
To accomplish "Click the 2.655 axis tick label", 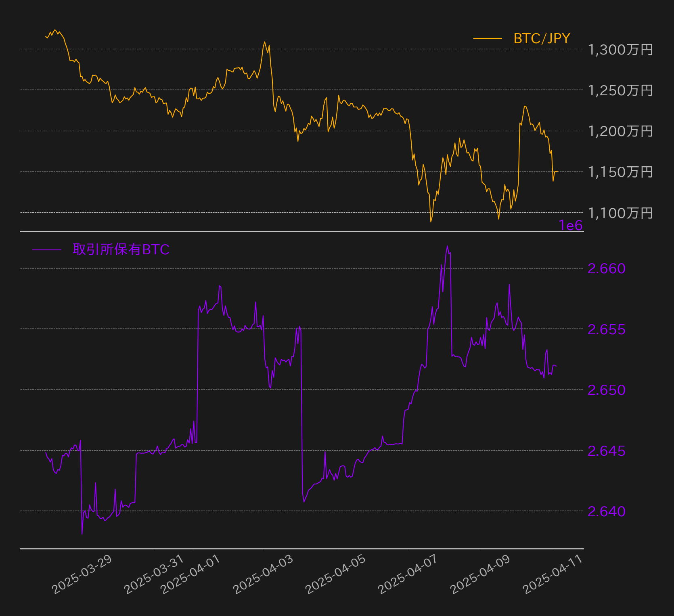I will 606,329.
